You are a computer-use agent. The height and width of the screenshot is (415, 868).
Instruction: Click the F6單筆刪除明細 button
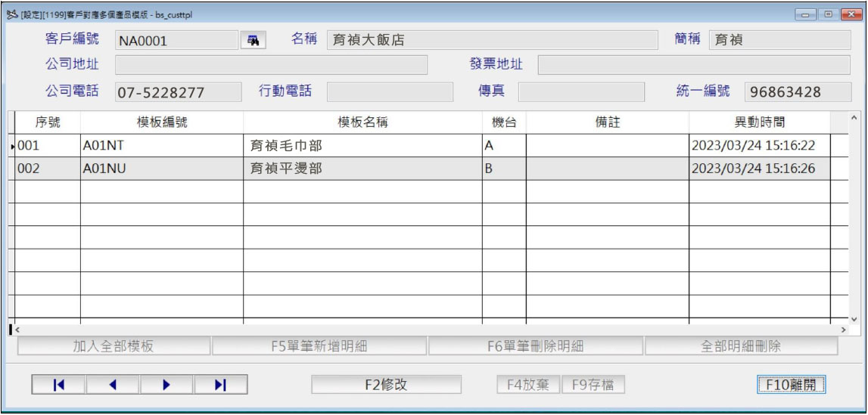point(535,346)
